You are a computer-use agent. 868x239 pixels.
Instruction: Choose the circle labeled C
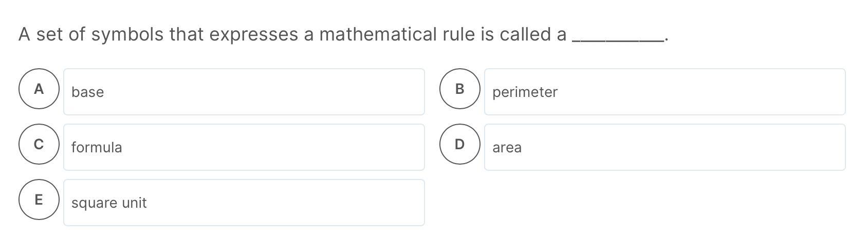pyautogui.click(x=39, y=144)
